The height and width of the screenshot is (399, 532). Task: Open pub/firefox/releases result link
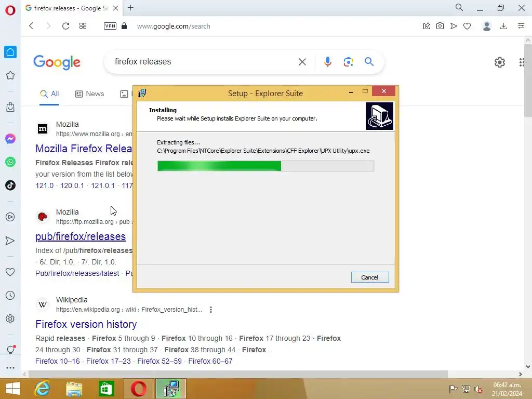point(81,236)
